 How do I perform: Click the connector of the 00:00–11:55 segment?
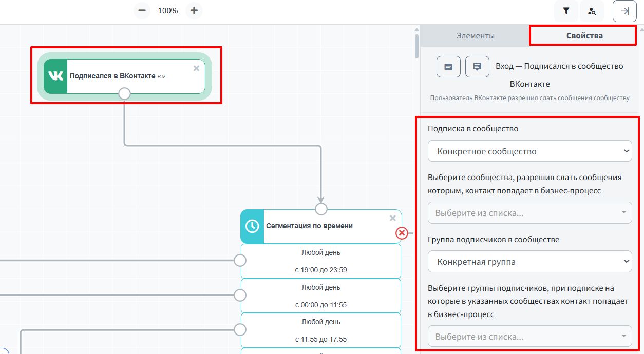[240, 296]
